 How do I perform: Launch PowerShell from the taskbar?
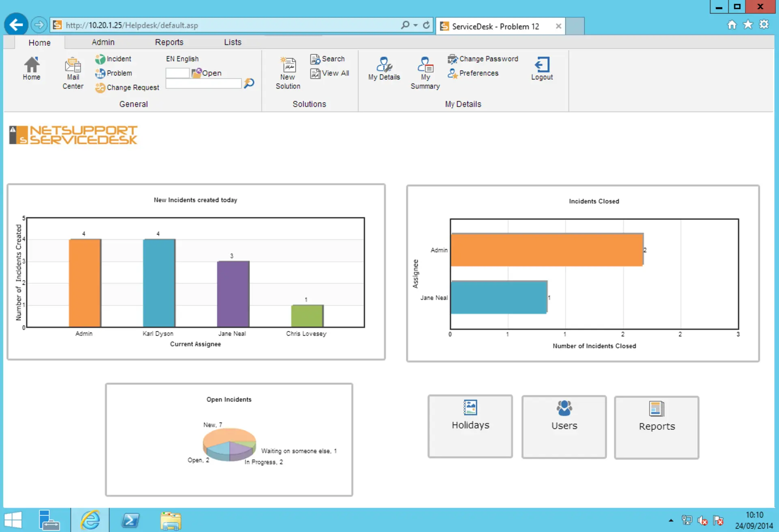[131, 520]
